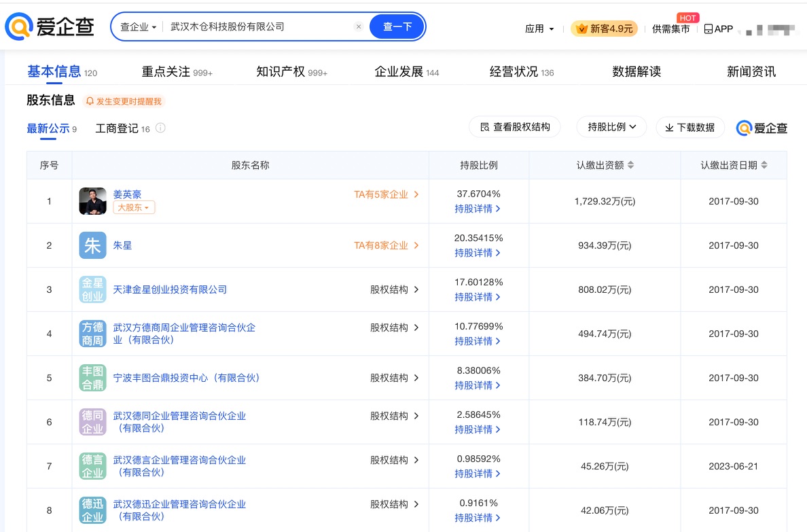Viewport: 807px width, 532px height.
Task: Enable 发生变更时提醒我 notification
Action: (x=124, y=101)
